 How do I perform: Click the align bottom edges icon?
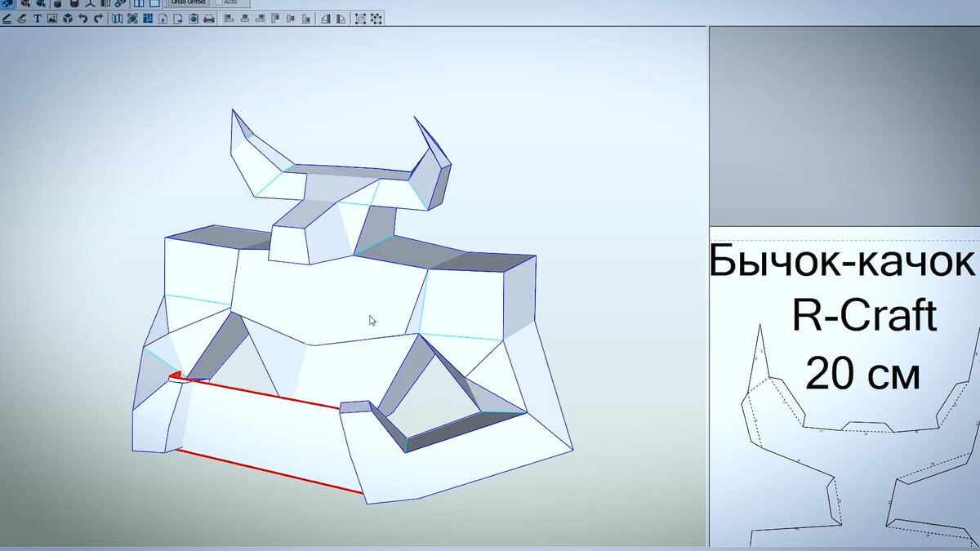pos(306,18)
